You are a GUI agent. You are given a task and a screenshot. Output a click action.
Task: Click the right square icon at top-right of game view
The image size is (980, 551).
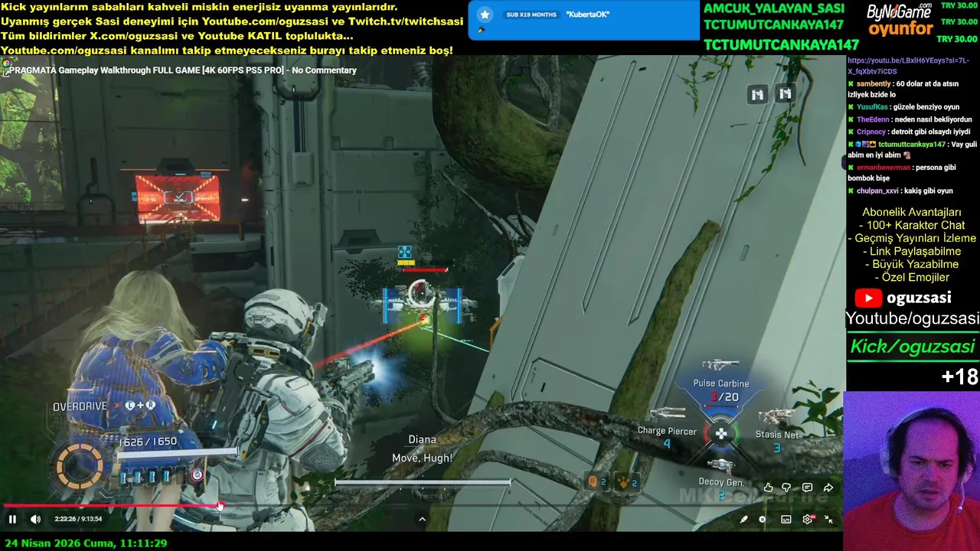click(785, 93)
